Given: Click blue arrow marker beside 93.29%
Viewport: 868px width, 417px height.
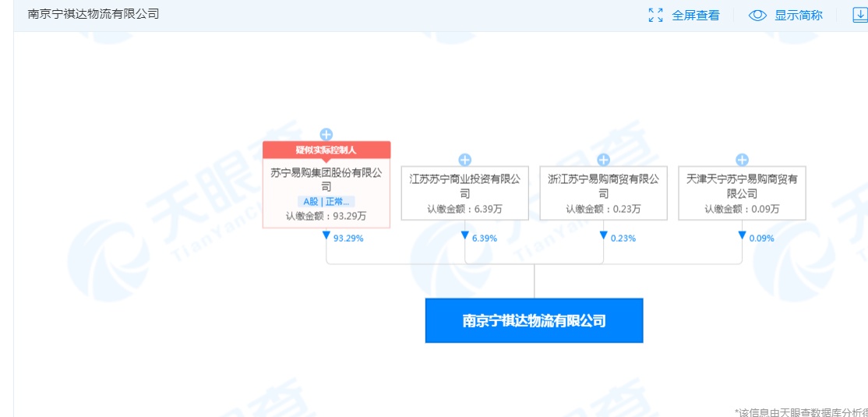Looking at the screenshot, I should 326,236.
